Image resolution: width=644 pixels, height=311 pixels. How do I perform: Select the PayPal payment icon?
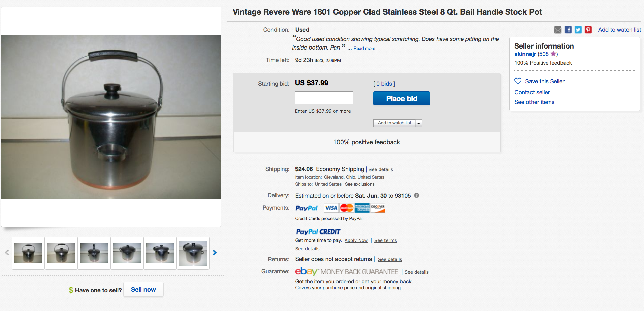[x=307, y=208]
